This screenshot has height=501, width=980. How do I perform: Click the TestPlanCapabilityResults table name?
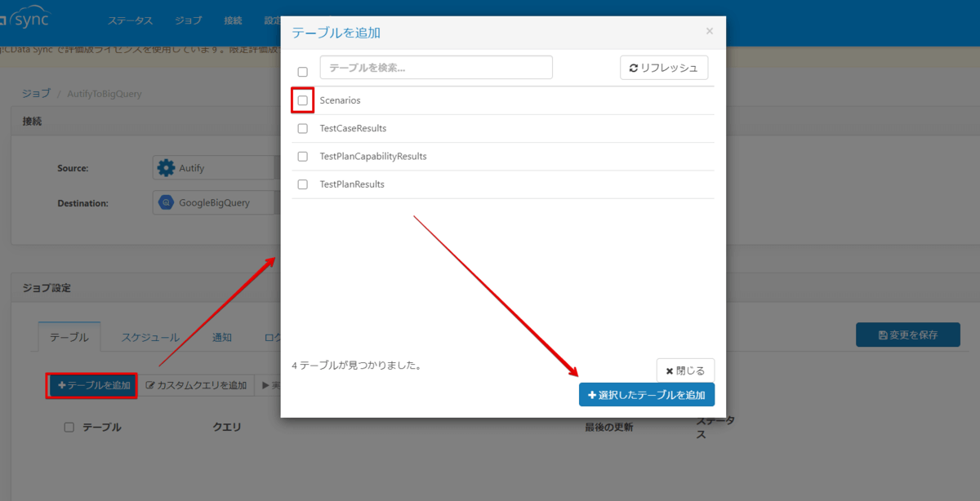click(373, 156)
